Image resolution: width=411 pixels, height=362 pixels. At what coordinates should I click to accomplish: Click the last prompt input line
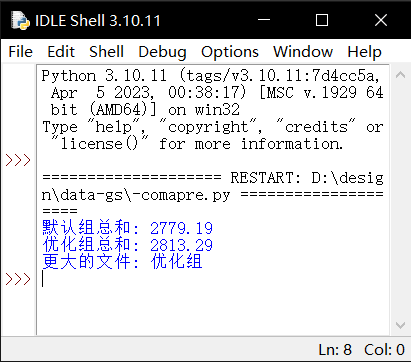213,279
